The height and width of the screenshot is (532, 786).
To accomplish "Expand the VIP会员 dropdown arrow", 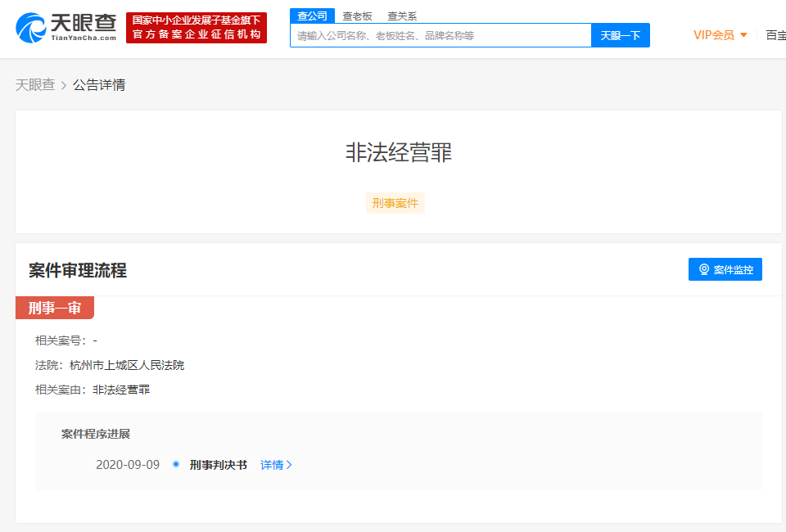I will 743,35.
